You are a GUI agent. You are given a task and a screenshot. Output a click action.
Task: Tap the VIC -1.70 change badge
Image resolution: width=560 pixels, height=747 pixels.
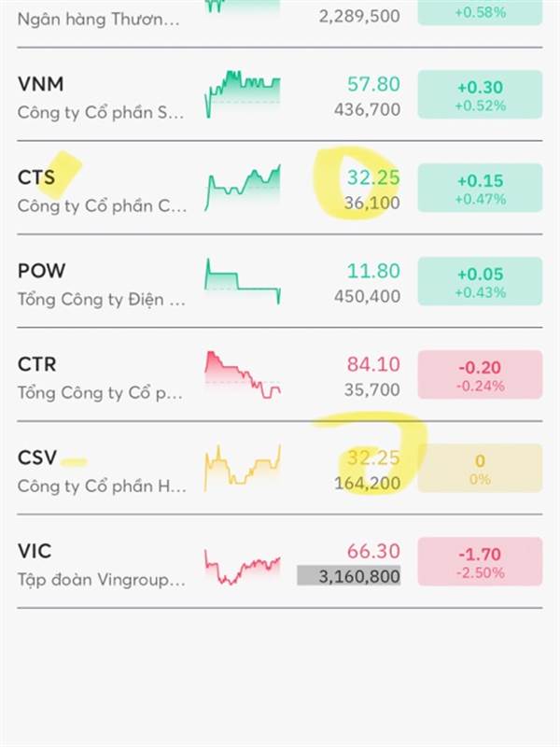480,561
